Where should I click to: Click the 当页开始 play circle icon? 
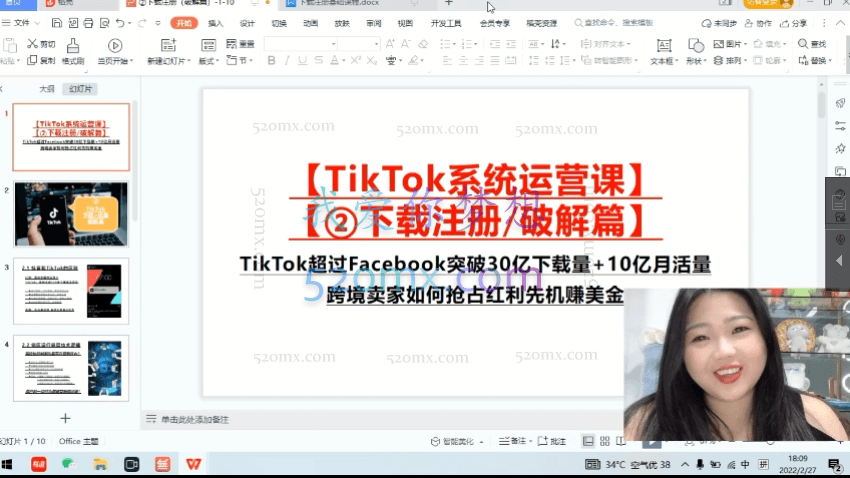(x=115, y=45)
